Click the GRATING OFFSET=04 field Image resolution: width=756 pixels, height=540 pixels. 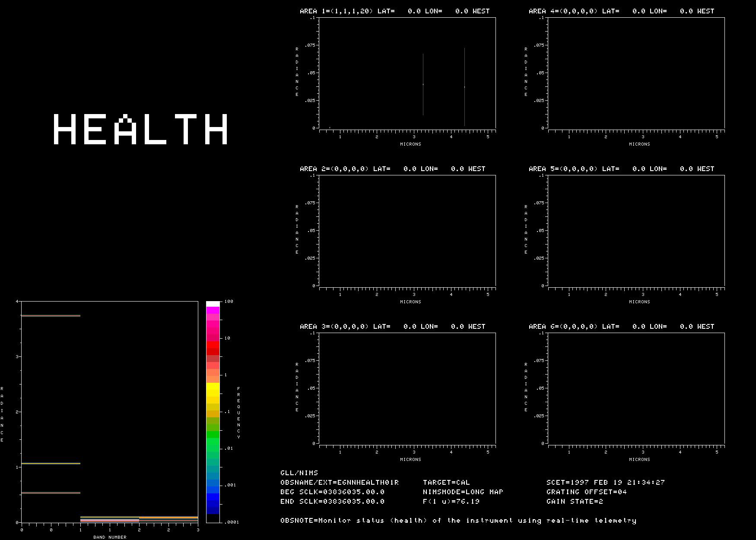point(587,492)
